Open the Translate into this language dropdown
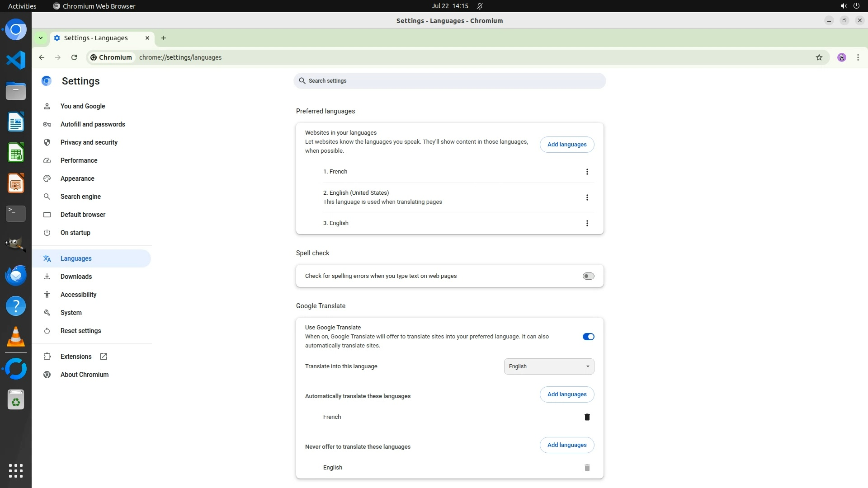This screenshot has height=488, width=868. click(548, 366)
